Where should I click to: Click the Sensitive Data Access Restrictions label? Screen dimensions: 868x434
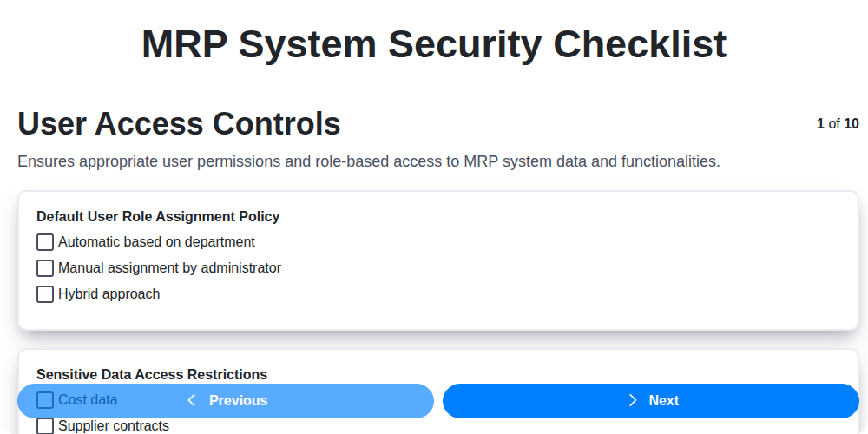152,374
